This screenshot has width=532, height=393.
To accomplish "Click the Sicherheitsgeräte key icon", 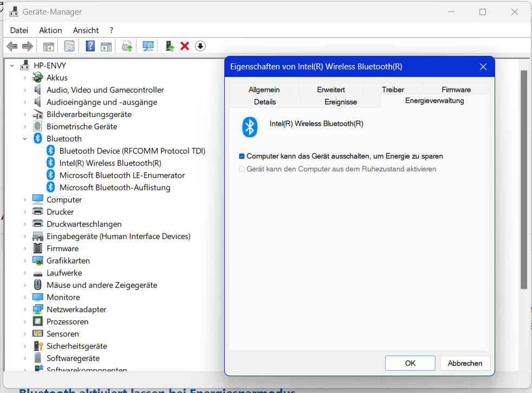I will (38, 346).
